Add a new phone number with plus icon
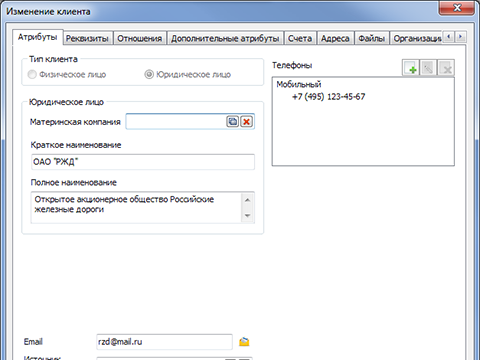Viewport: 480px width, 360px height. point(411,68)
